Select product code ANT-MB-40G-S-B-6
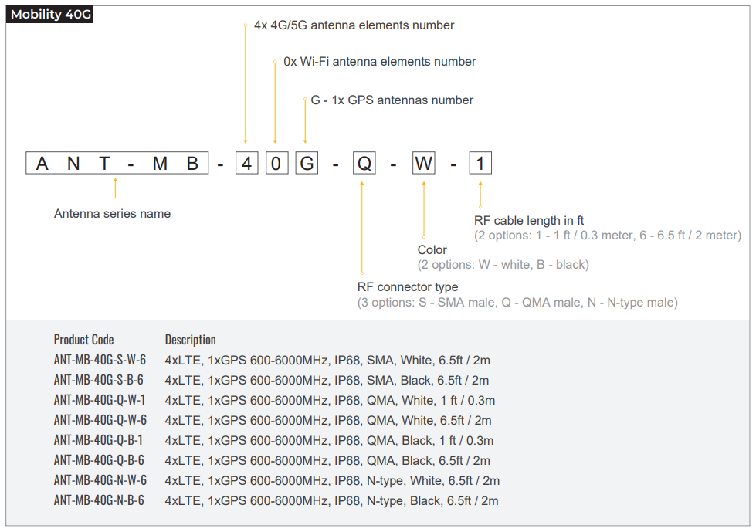The image size is (756, 532). [98, 380]
